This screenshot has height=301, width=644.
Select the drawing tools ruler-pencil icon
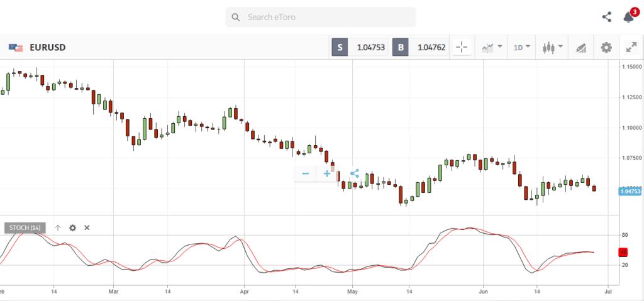point(580,48)
